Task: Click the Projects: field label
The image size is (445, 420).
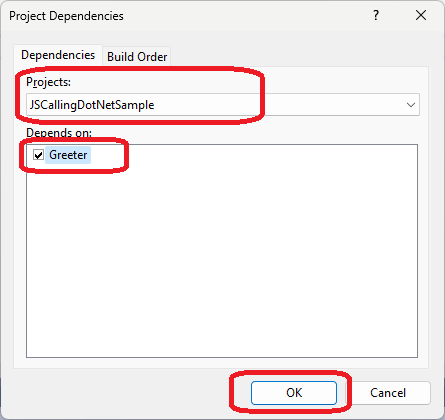Action: tap(49, 82)
